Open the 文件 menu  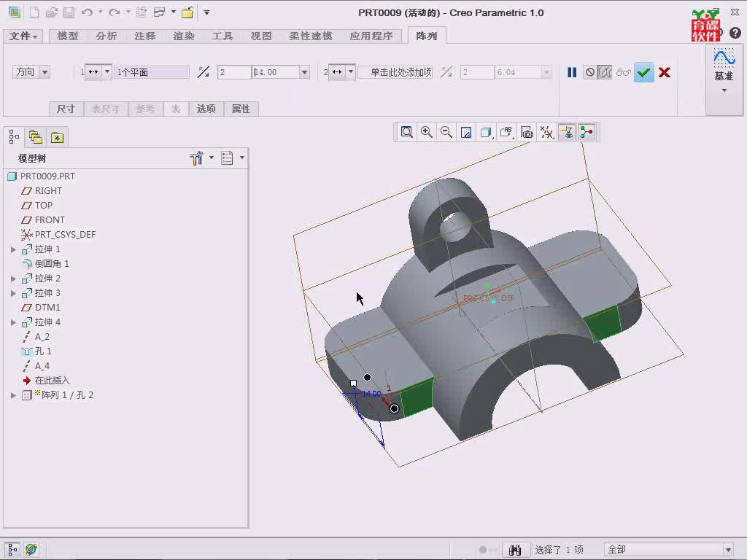(23, 36)
